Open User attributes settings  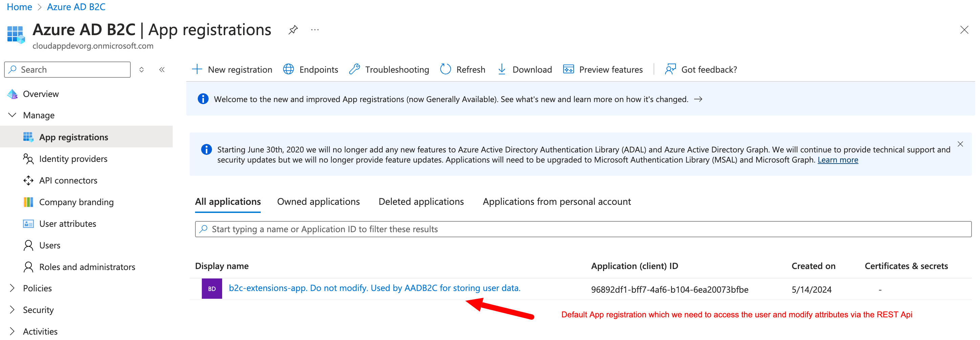click(67, 223)
